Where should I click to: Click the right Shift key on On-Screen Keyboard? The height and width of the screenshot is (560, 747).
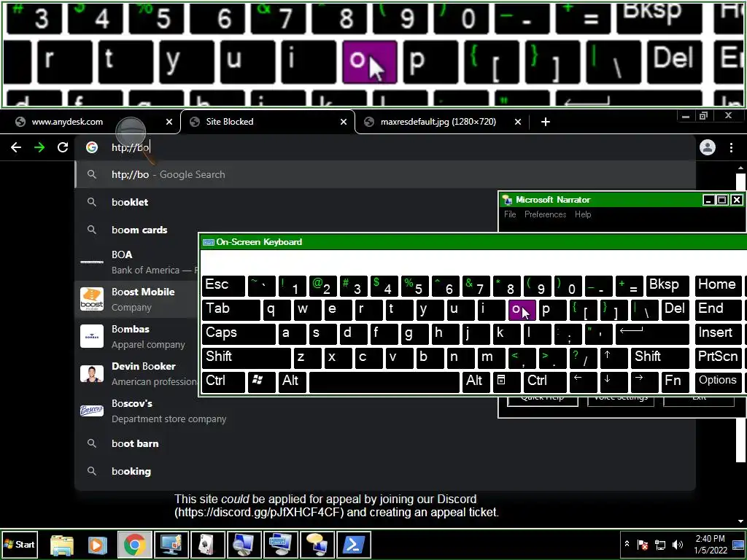pyautogui.click(x=659, y=357)
